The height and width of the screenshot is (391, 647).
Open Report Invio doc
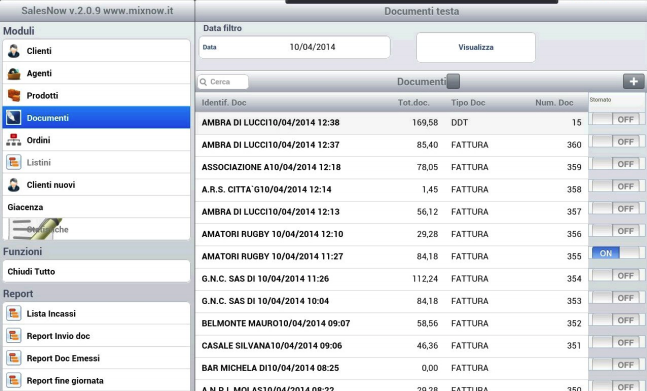click(96, 336)
